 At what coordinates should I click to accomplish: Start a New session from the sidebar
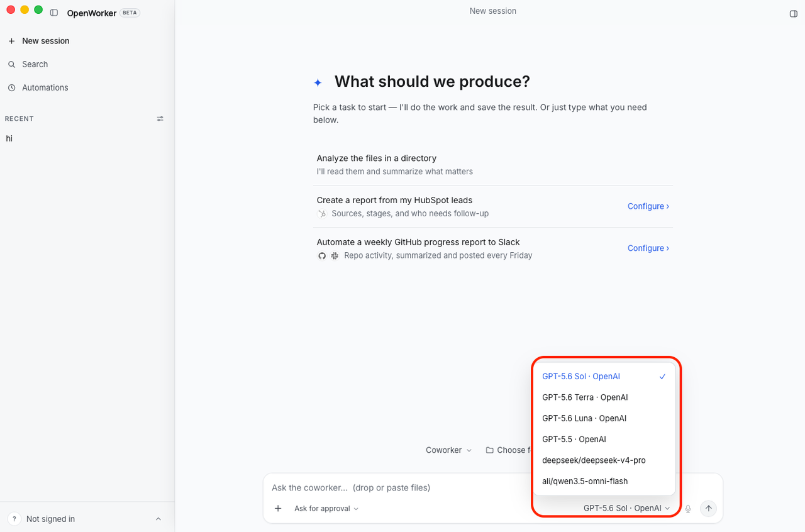39,41
